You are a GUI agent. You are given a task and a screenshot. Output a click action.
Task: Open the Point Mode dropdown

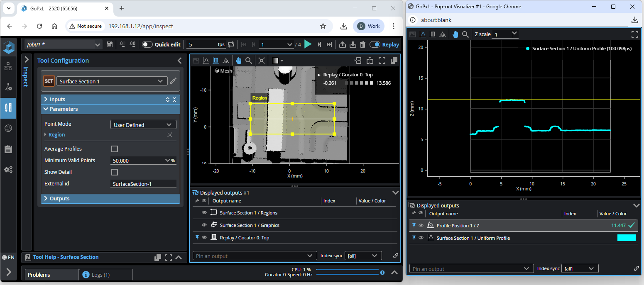143,125
